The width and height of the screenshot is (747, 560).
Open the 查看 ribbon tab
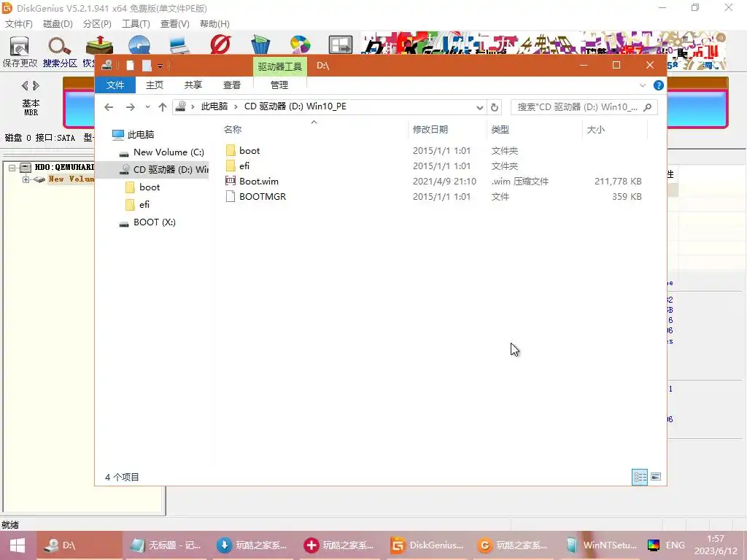[x=231, y=85]
